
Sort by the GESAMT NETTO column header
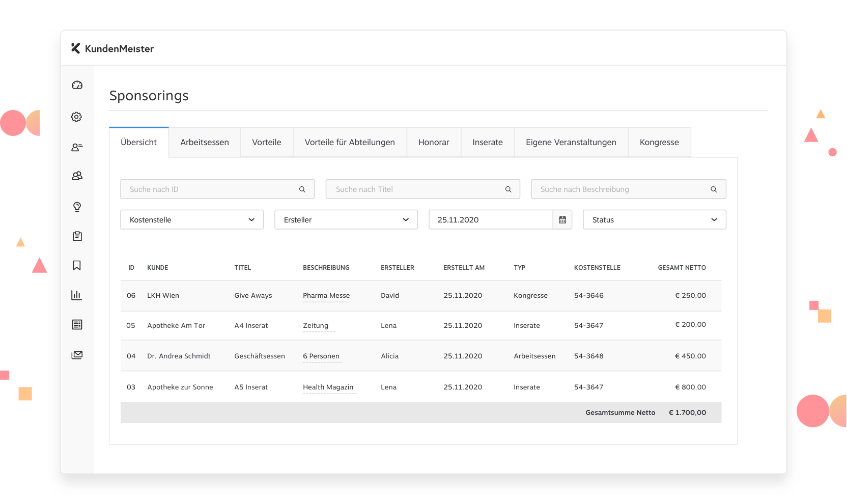682,268
